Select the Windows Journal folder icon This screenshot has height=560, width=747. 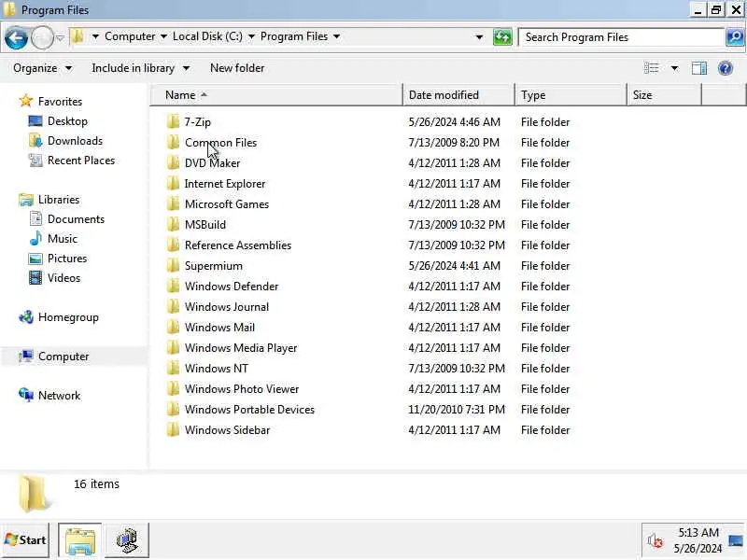pos(173,307)
